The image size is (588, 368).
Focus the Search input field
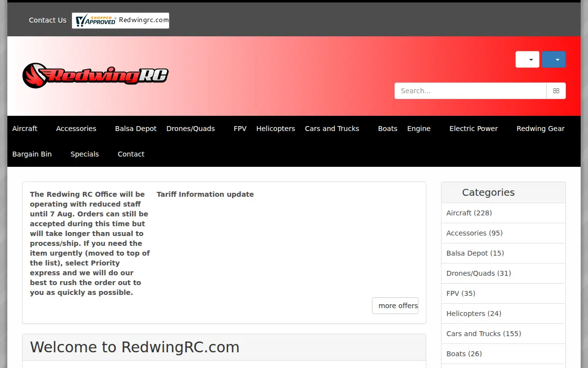pyautogui.click(x=470, y=91)
